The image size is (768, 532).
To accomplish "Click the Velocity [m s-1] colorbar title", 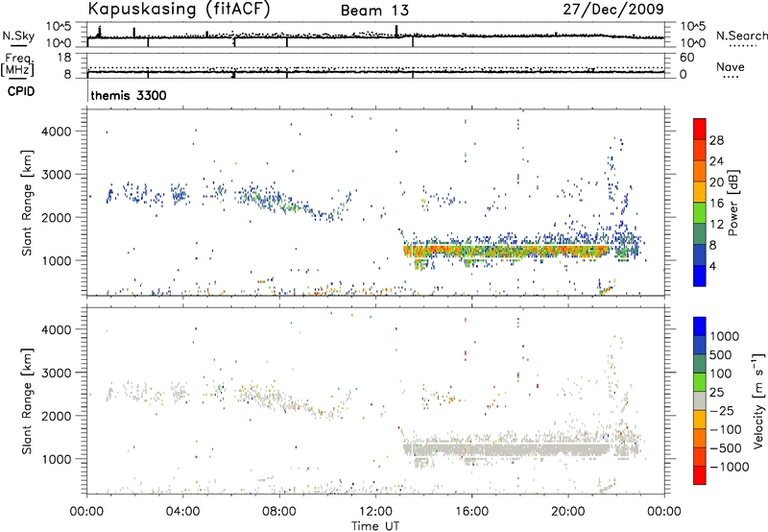I will point(758,400).
